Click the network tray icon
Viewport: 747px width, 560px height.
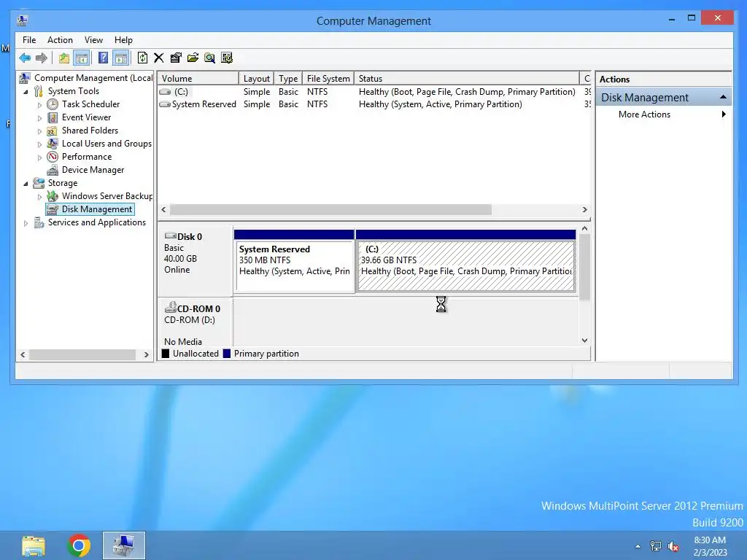pos(656,546)
